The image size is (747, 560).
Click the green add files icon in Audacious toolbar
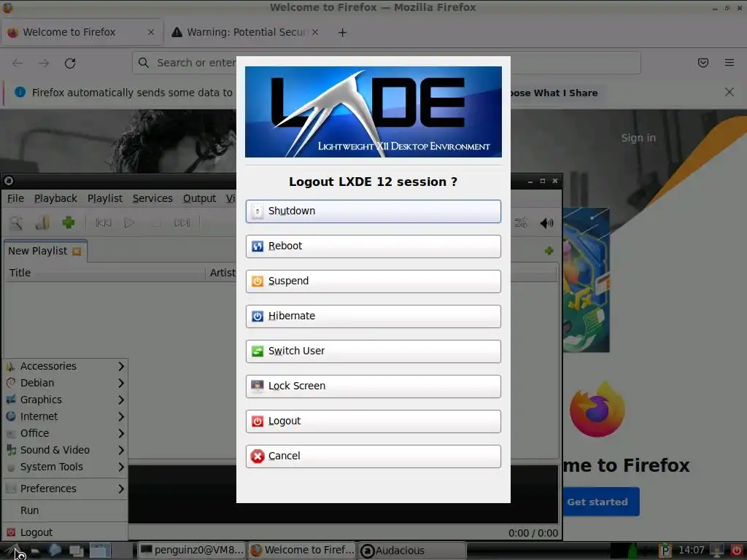click(69, 222)
